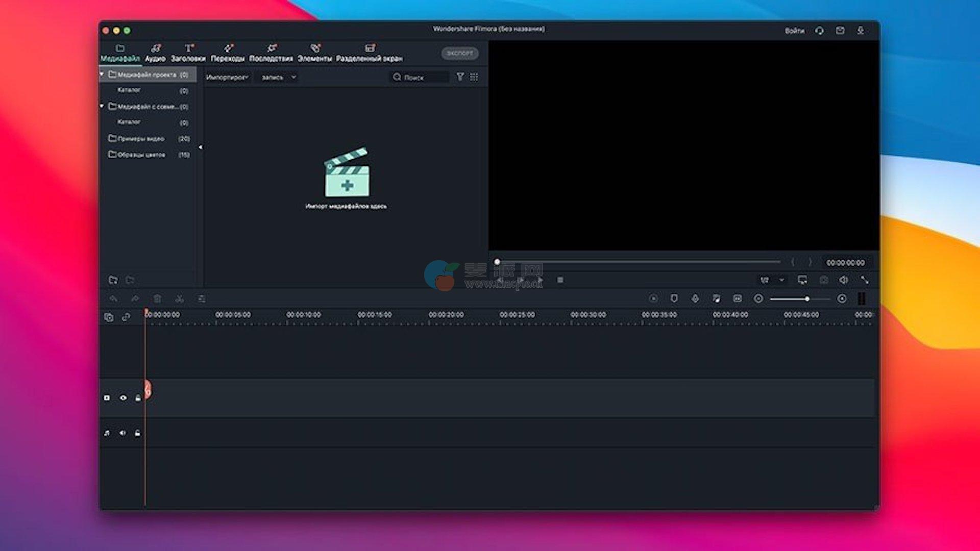Click the voiceover microphone icon in timeline toolbar
Screen dimensions: 980x551
coord(695,298)
